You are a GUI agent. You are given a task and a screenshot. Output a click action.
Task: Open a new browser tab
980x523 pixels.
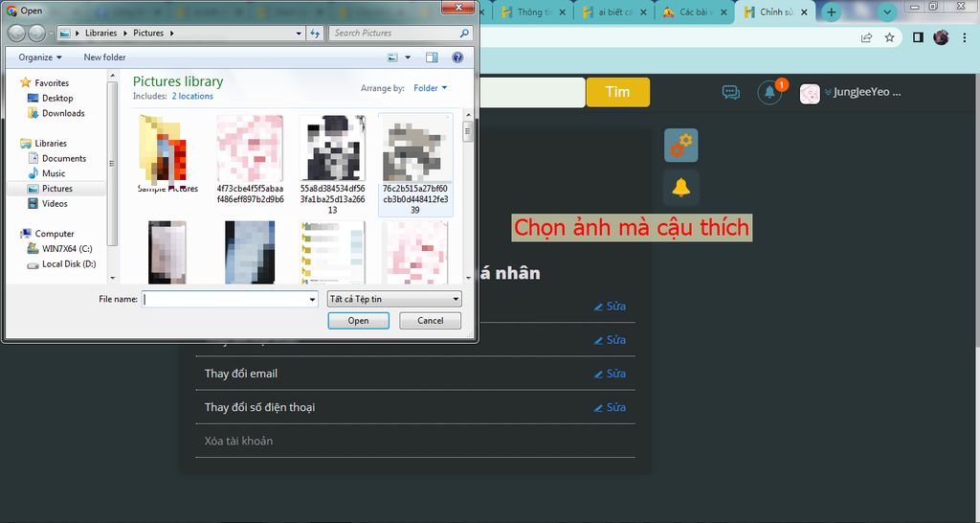831,11
